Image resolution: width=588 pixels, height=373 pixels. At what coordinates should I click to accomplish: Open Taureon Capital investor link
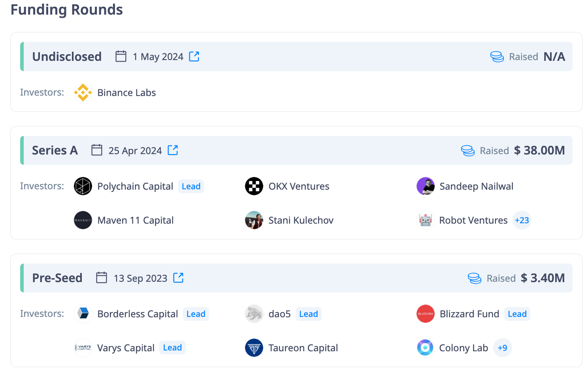303,348
